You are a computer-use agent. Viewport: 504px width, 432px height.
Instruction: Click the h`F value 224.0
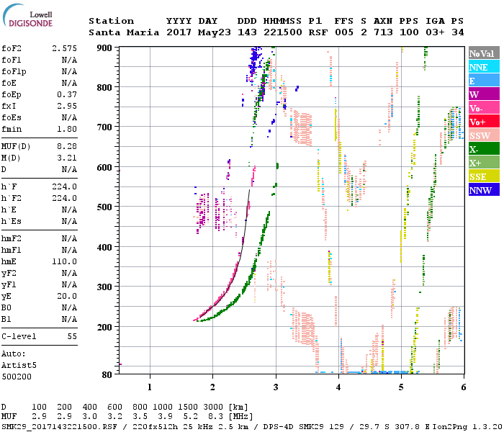(x=65, y=186)
